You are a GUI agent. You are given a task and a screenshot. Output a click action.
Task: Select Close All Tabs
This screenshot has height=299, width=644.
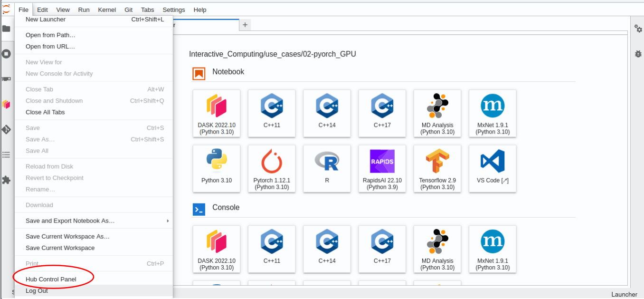pyautogui.click(x=94, y=112)
